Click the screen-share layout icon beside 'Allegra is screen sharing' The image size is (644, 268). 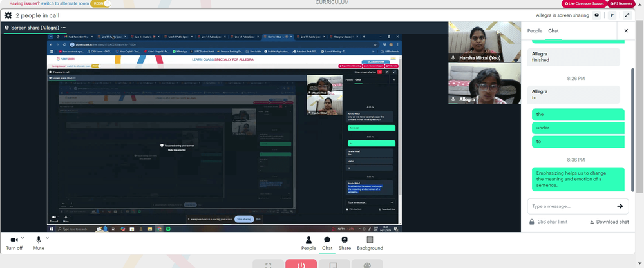[x=597, y=15]
